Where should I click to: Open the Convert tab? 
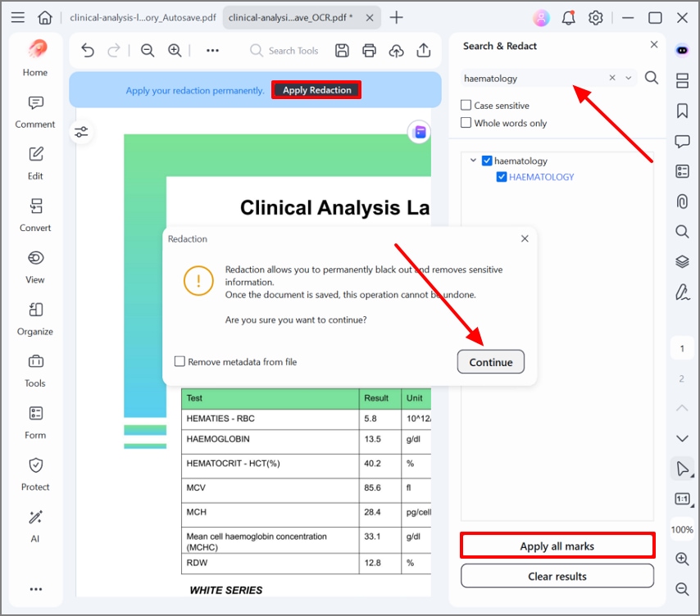click(x=35, y=216)
